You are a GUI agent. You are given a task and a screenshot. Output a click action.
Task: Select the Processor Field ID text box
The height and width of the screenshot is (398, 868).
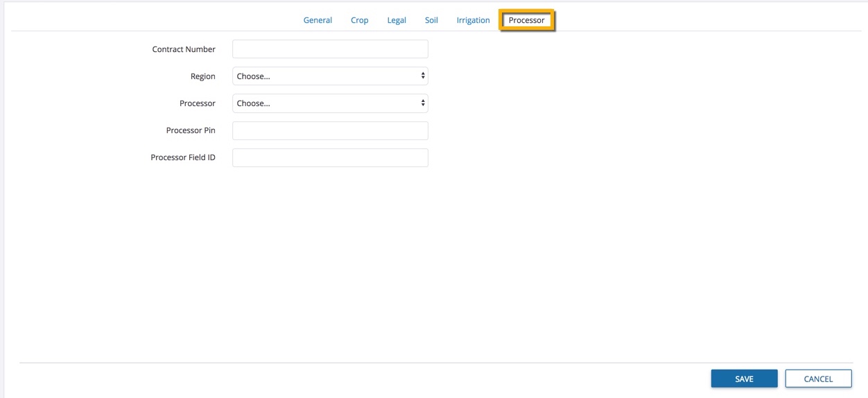click(x=330, y=157)
